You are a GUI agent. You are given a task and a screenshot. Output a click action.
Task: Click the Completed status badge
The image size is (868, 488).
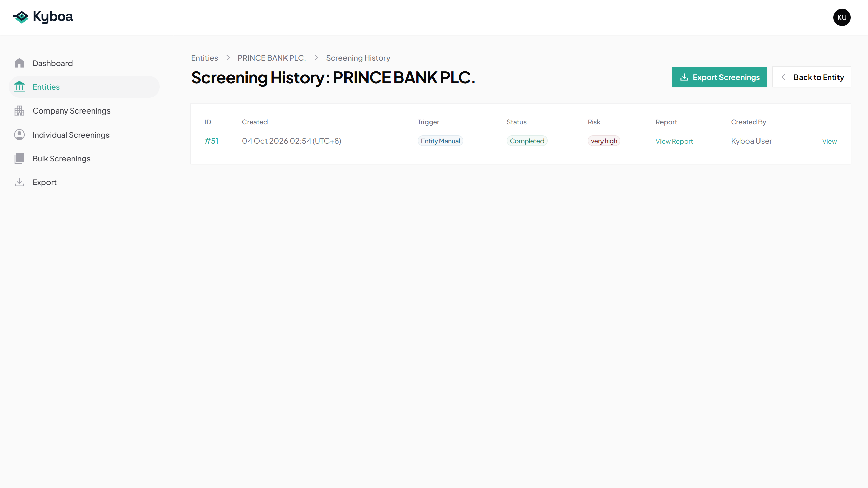(527, 141)
